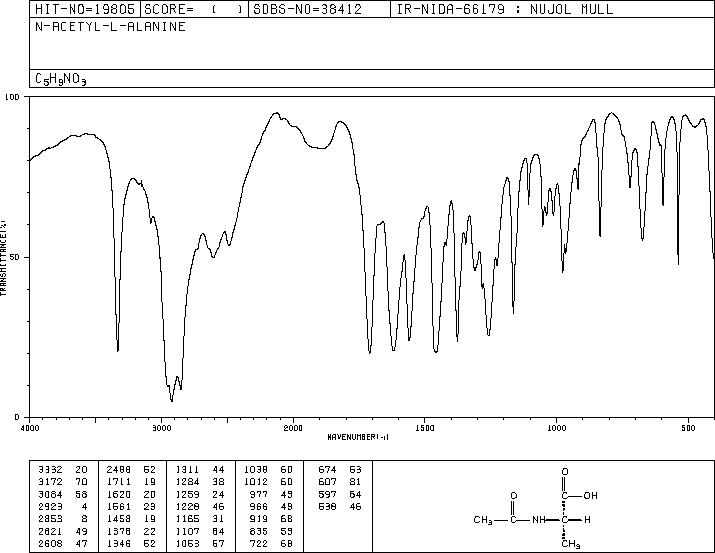
Task: Click the WAVENUMBER axis title
Action: (x=358, y=437)
